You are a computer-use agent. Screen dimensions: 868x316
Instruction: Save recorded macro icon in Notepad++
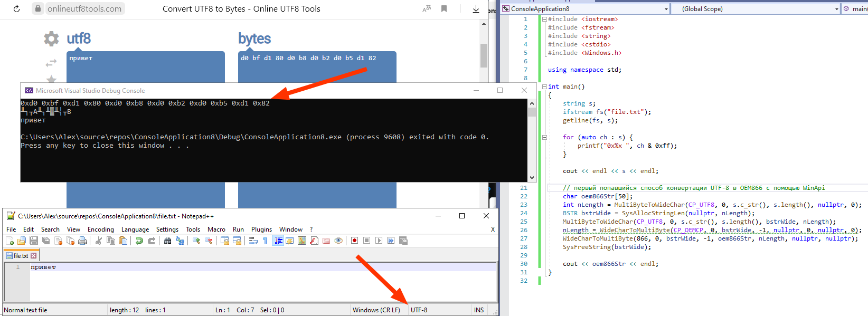click(403, 241)
